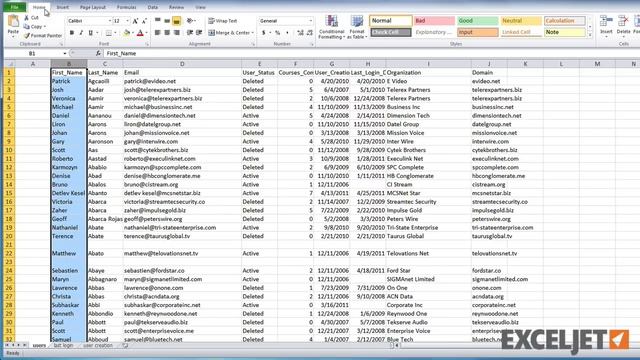Open the General number format dropdown
Screen dimensions: 640x360
(x=310, y=21)
